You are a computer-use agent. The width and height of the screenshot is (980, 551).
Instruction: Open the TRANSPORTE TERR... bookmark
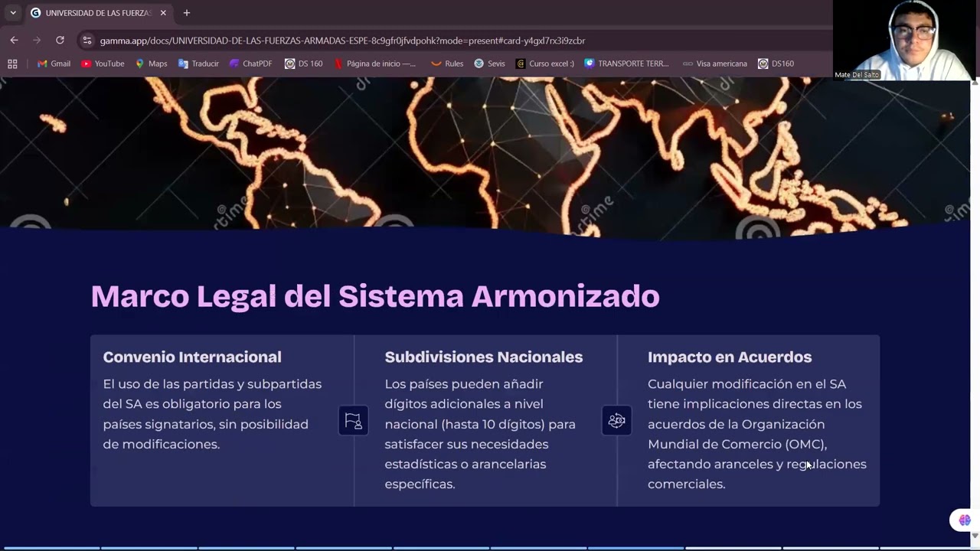coord(626,64)
